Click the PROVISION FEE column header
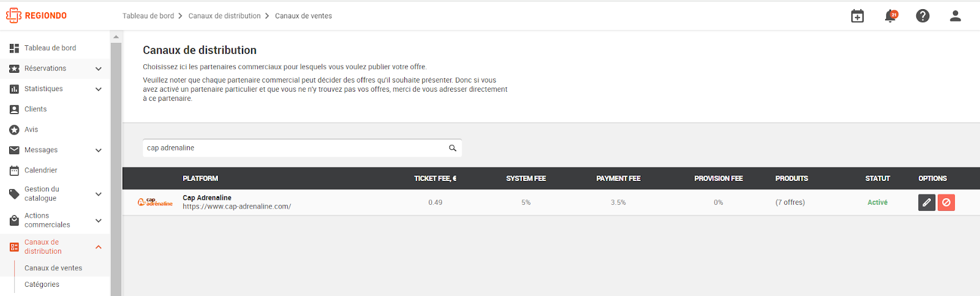This screenshot has height=296, width=980. [718, 179]
